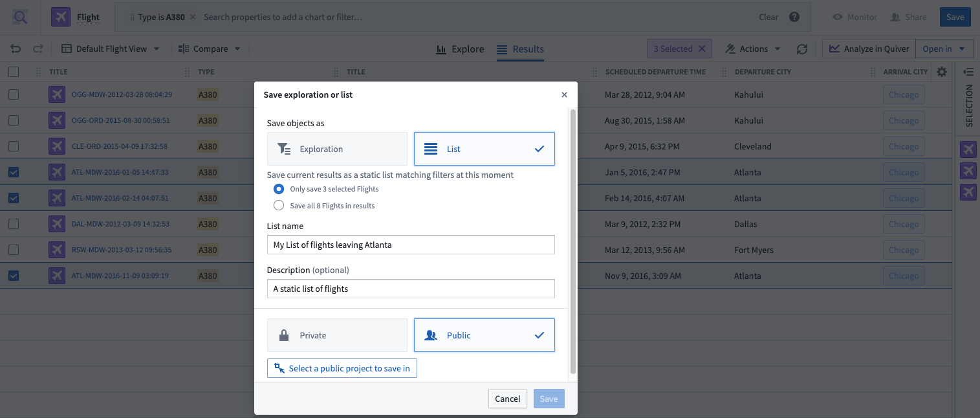Click the Fort Myers departure city cell

click(x=754, y=250)
